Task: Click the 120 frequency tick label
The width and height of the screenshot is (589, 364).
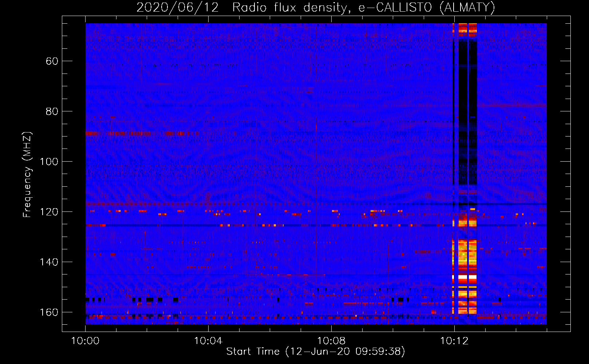Action: pos(49,211)
